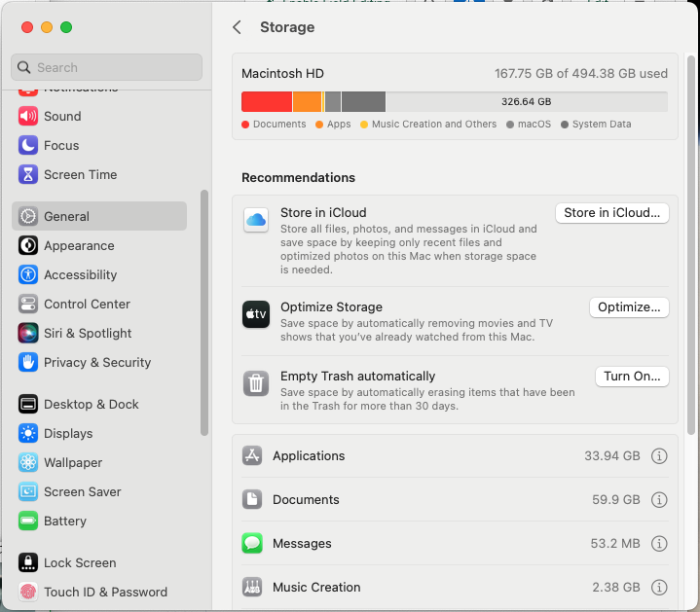700x612 pixels.
Task: Show info for Music Creation storage
Action: (x=659, y=587)
